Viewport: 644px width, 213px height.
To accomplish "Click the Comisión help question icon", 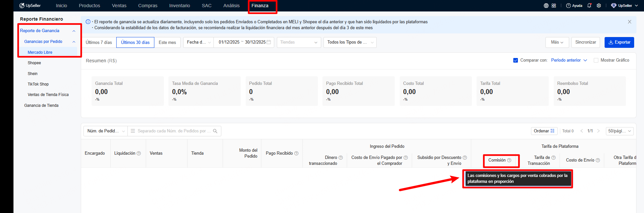I will (509, 160).
